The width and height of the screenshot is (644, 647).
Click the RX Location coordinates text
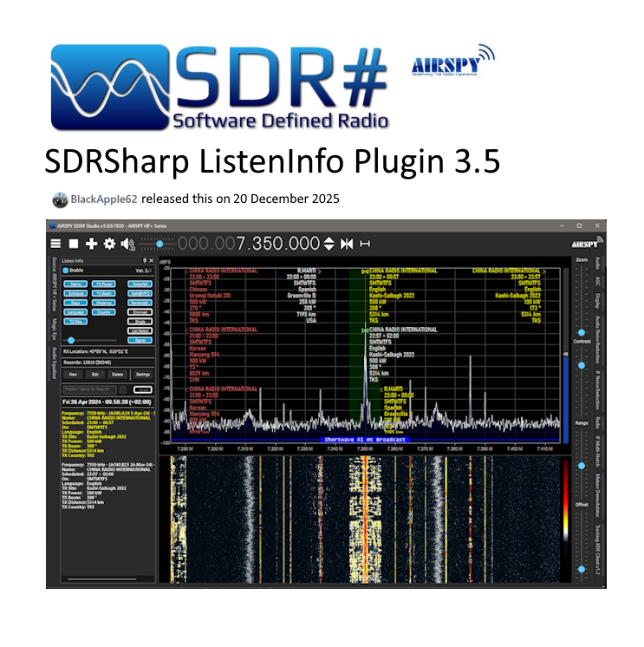95,351
